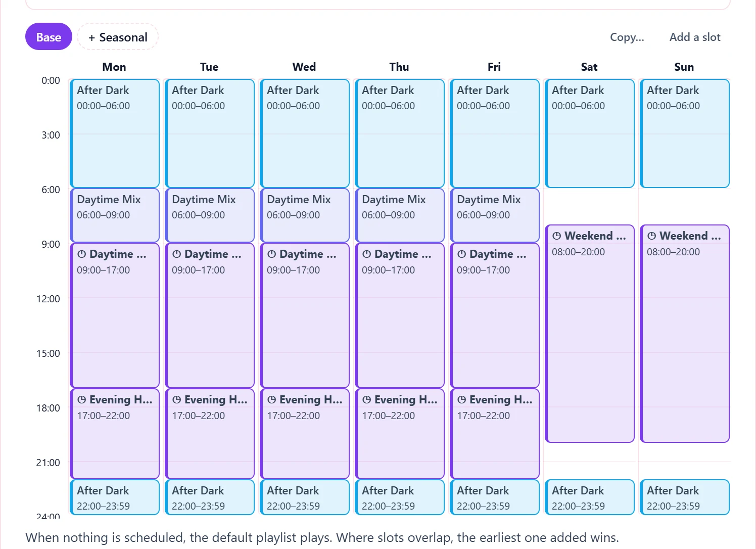Click the Sat column header
The width and height of the screenshot is (756, 549).
click(589, 67)
